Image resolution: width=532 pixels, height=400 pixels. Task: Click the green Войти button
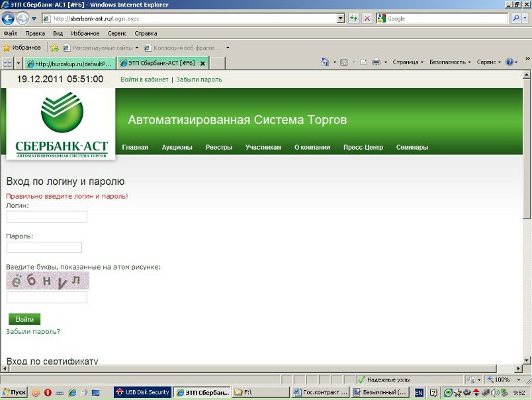click(24, 319)
